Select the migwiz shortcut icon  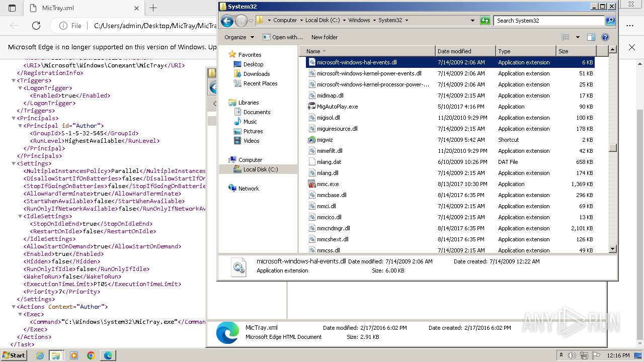[x=312, y=140]
